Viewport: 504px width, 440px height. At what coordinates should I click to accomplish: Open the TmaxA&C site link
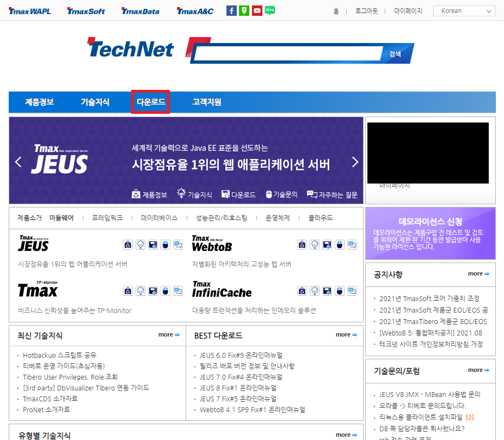(x=195, y=11)
